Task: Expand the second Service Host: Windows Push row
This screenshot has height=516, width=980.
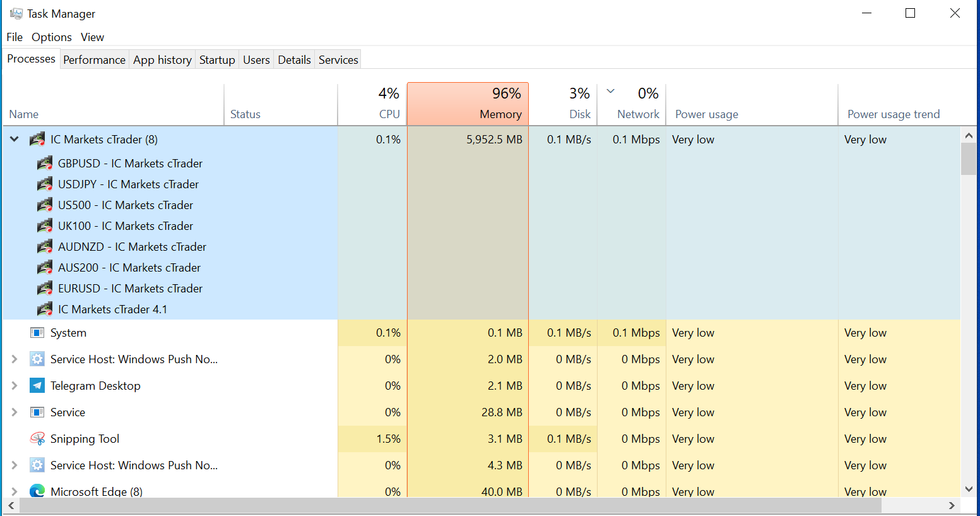Action: point(15,465)
